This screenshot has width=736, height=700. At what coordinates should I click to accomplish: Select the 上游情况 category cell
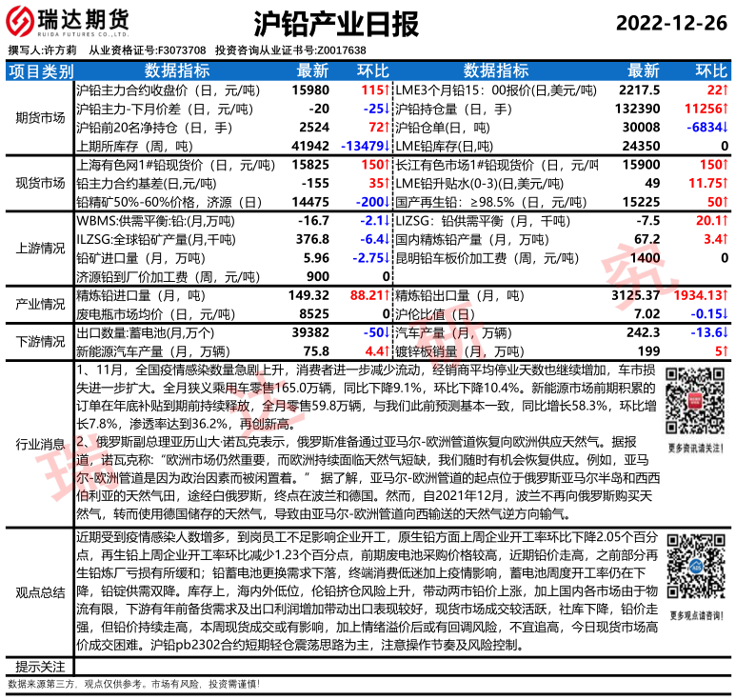point(38,249)
